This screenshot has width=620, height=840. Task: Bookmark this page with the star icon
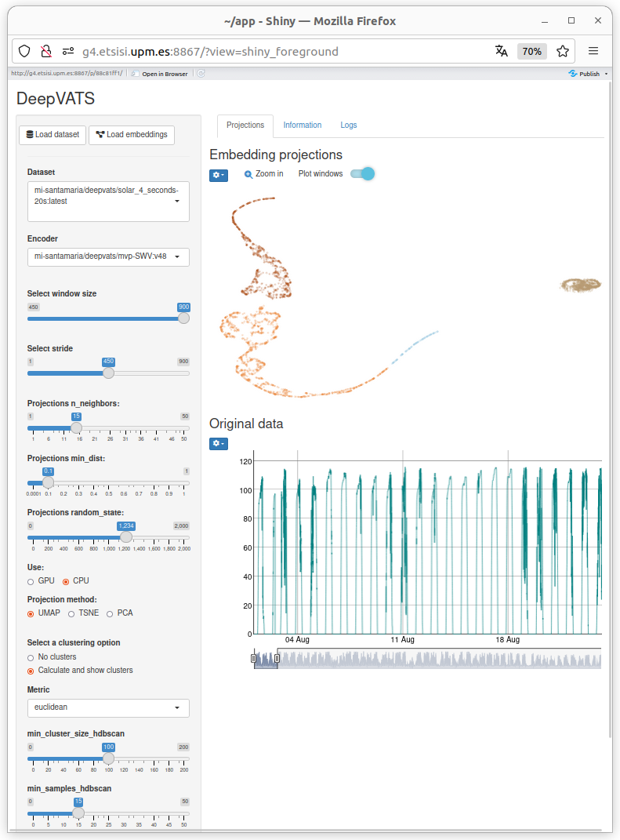pos(562,52)
